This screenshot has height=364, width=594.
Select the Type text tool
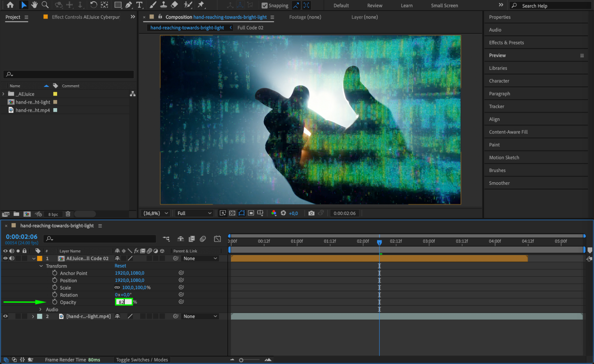(x=139, y=5)
